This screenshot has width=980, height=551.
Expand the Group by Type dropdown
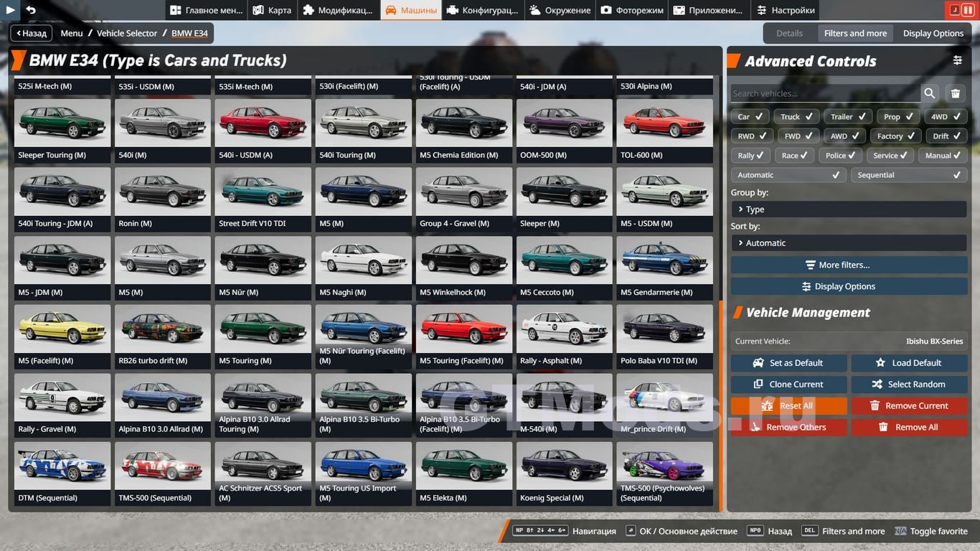click(x=848, y=209)
